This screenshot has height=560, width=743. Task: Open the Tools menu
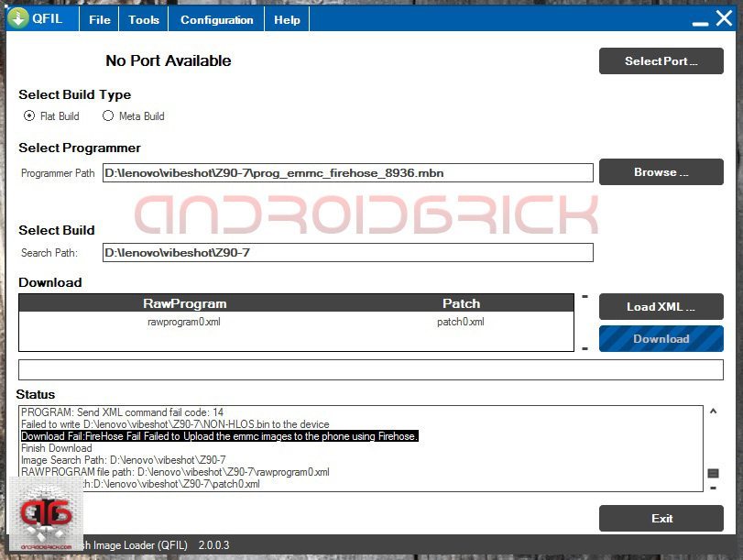(144, 19)
